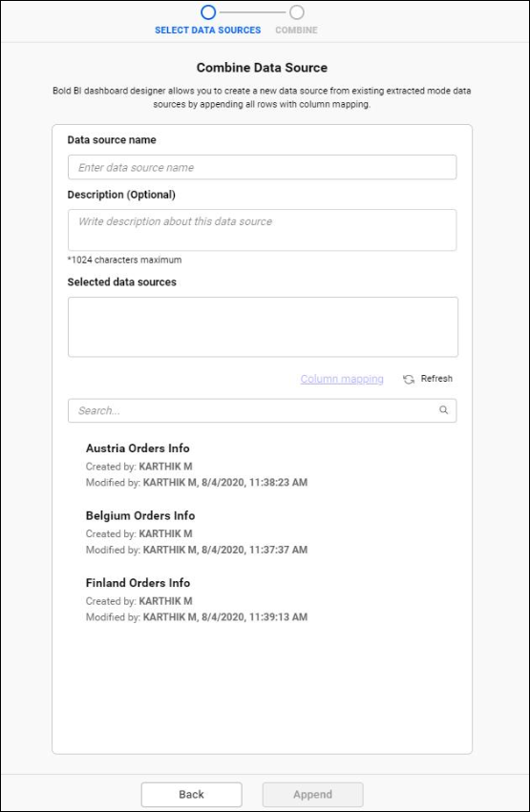Viewport: 530px width, 812px height.
Task: Click the Refresh text label
Action: (x=436, y=379)
